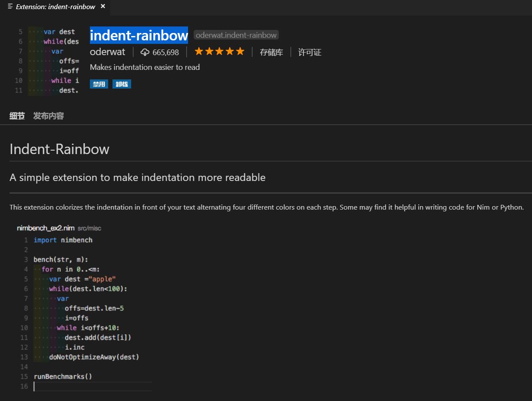This screenshot has width=532, height=401.
Task: Select the Extension: indent-rainbow editor tab
Action: [x=55, y=7]
